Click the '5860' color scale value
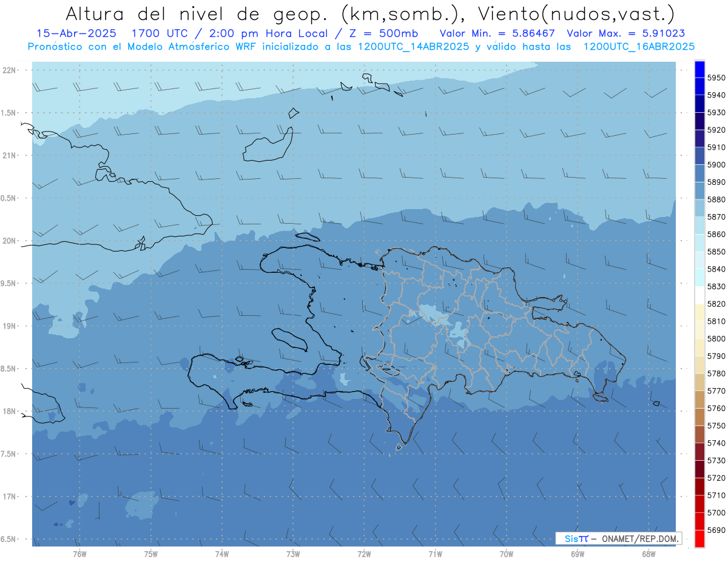The image size is (728, 562). click(716, 234)
